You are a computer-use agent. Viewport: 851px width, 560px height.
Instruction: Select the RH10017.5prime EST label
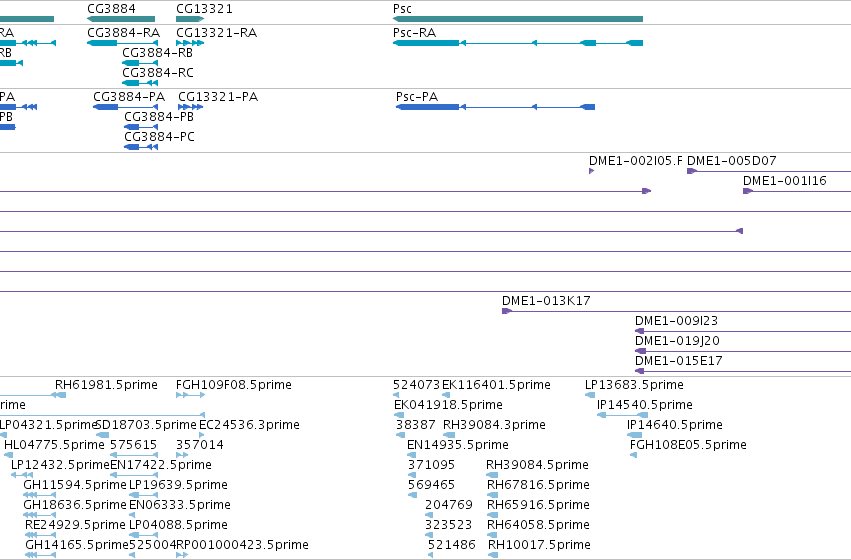click(539, 545)
